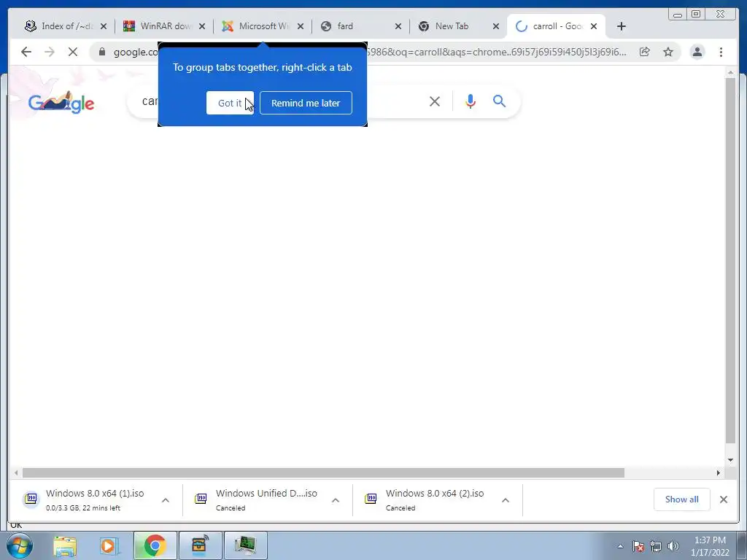Launch Windows Media Player from taskbar

[109, 545]
